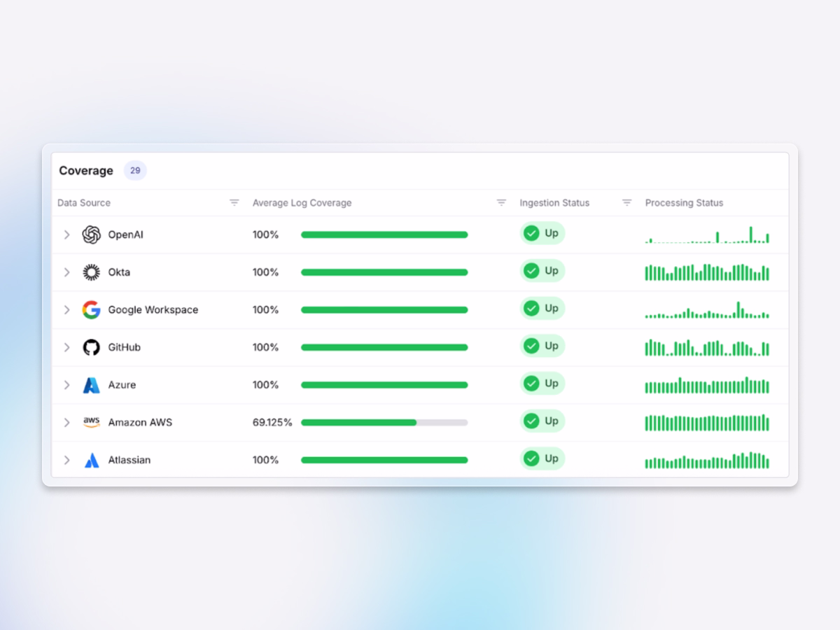Expand the OpenAI row
840x630 pixels.
[x=66, y=234]
